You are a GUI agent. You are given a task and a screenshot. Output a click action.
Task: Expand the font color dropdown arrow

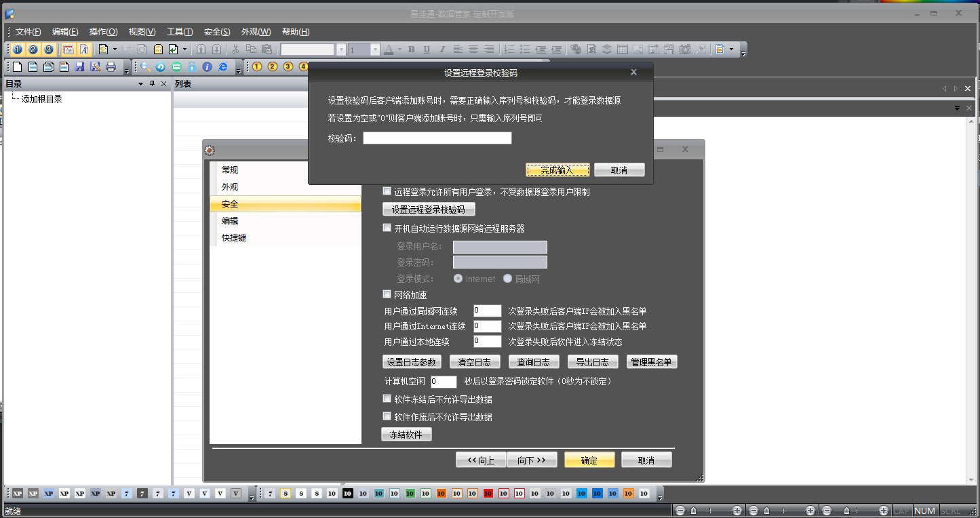[399, 49]
